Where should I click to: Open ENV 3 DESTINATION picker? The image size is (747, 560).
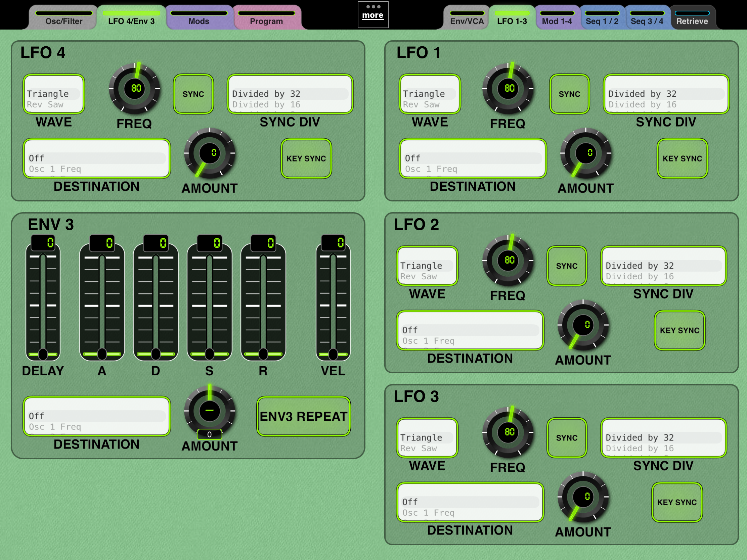[x=97, y=416]
